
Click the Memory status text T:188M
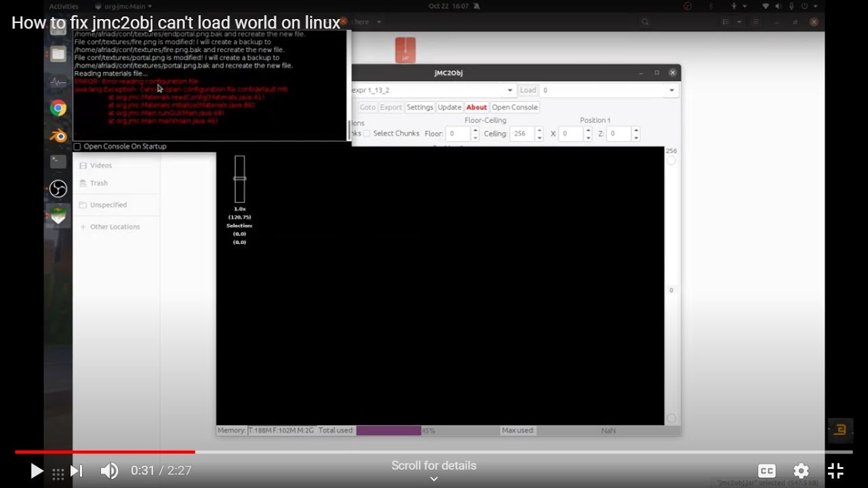coord(281,430)
